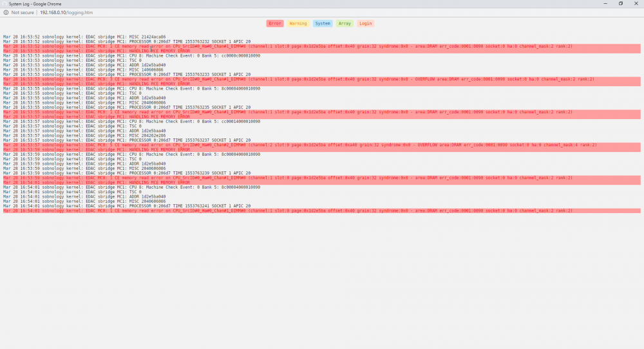Select the 16:53:59 'ADDR 1d2e5ba040' line
This screenshot has height=349, width=644.
pyautogui.click(x=84, y=164)
